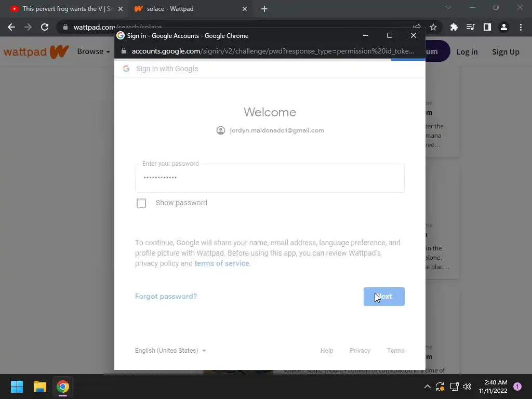
Task: Minimize the Google sign-in popup window
Action: (x=366, y=36)
